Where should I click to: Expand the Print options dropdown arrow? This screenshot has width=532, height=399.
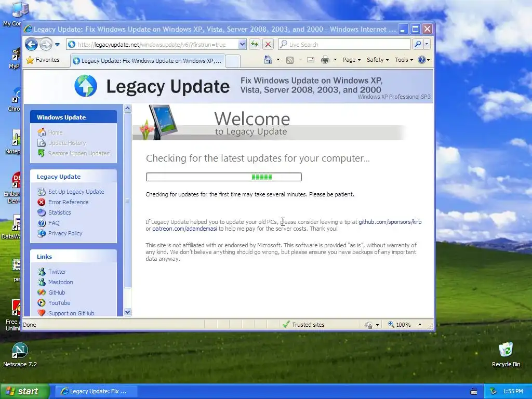click(335, 60)
